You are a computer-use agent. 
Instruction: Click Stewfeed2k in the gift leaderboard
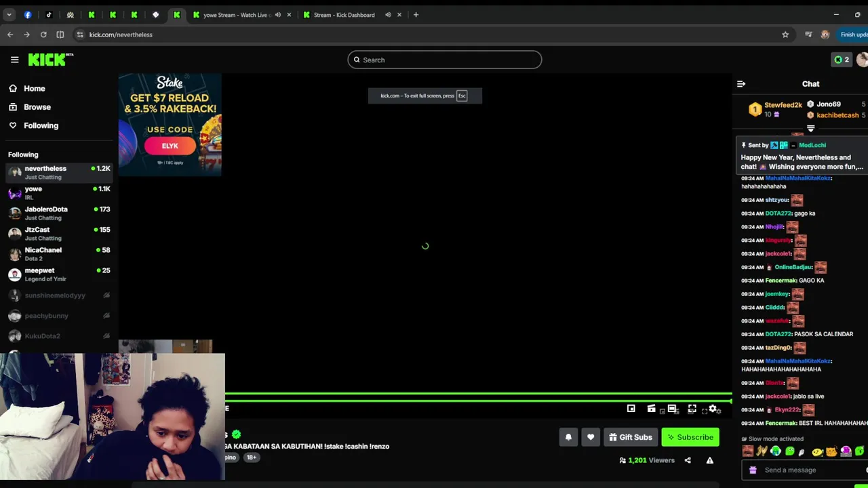783,105
